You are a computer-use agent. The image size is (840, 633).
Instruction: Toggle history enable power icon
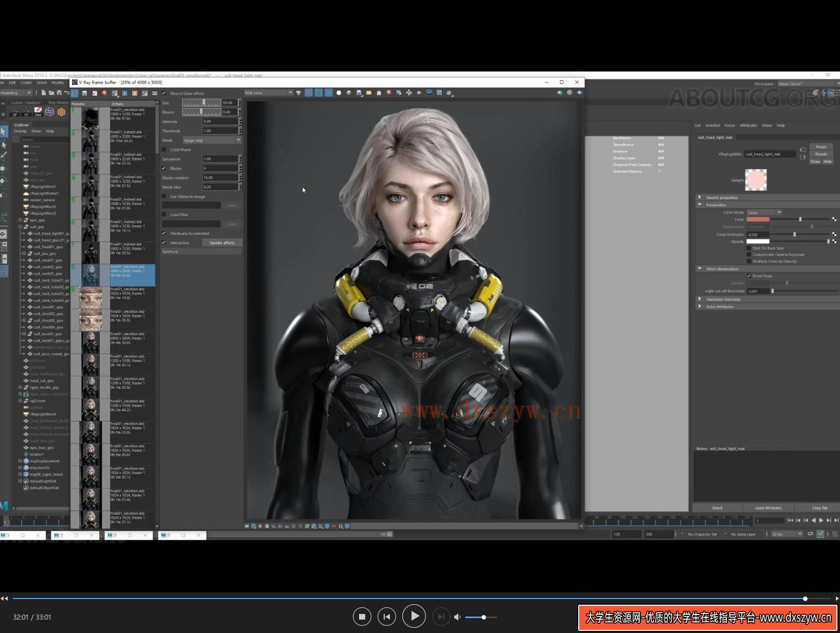pyautogui.click(x=75, y=93)
